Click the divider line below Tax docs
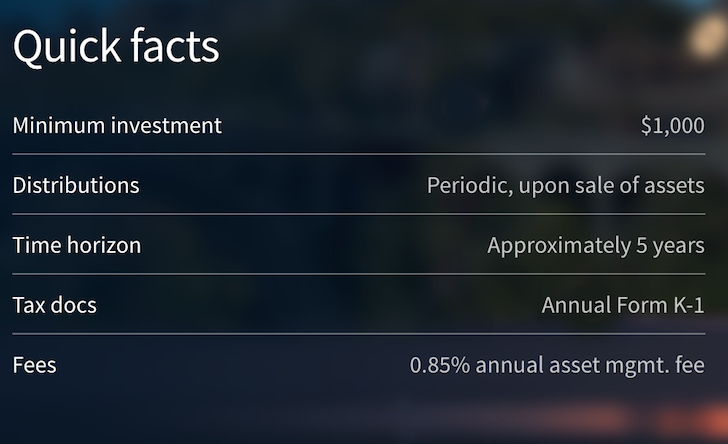Viewport: 728px width, 444px height. 359,334
